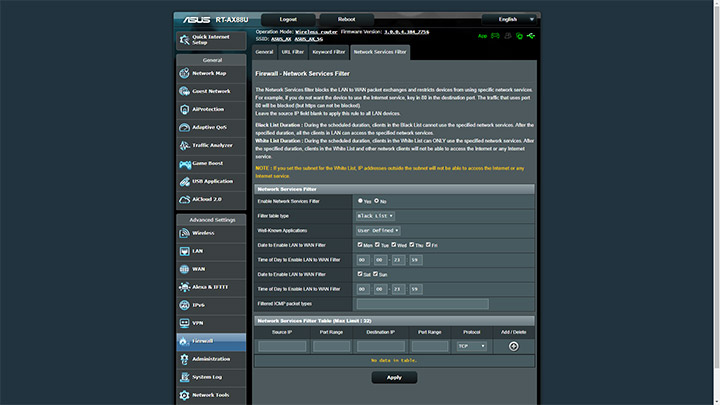The image size is (720, 405).
Task: Click the WAN globe icon
Action: coord(185,269)
